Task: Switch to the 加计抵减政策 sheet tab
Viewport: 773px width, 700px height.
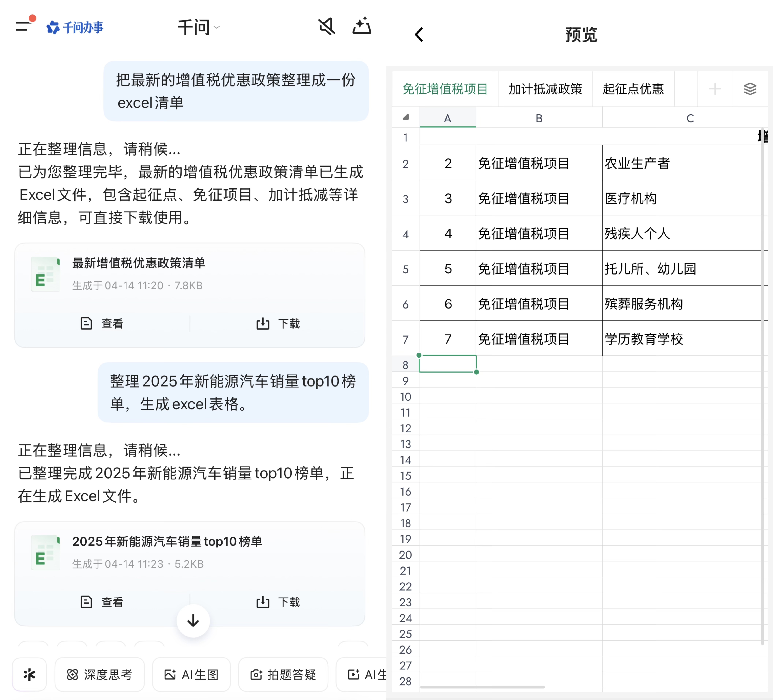Action: pyautogui.click(x=545, y=89)
